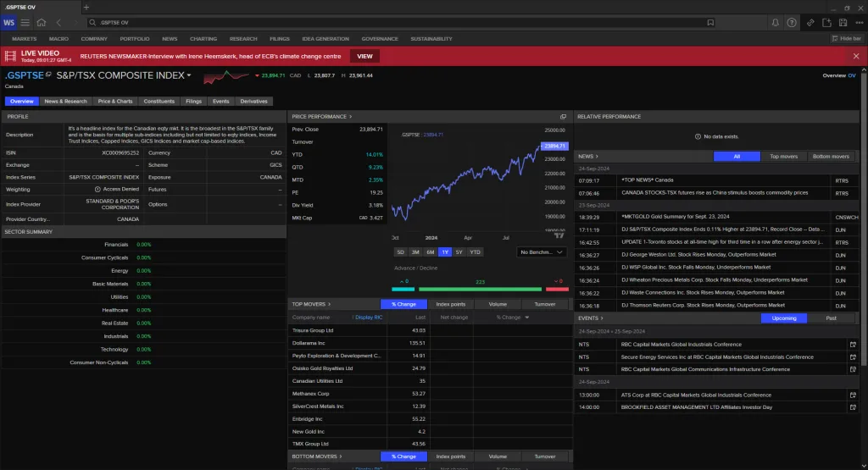Go to the Home icon
The height and width of the screenshot is (470, 868).
42,23
